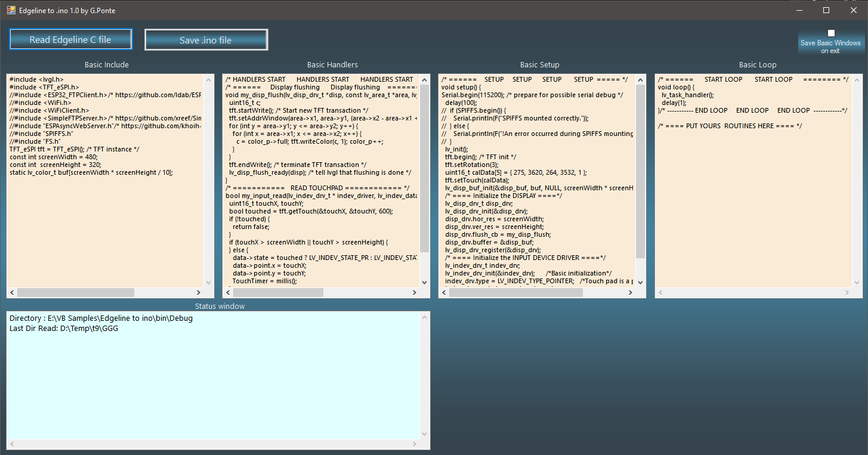
Task: Click the 'Directory : E:\VB Samples' status line
Action: (101, 318)
